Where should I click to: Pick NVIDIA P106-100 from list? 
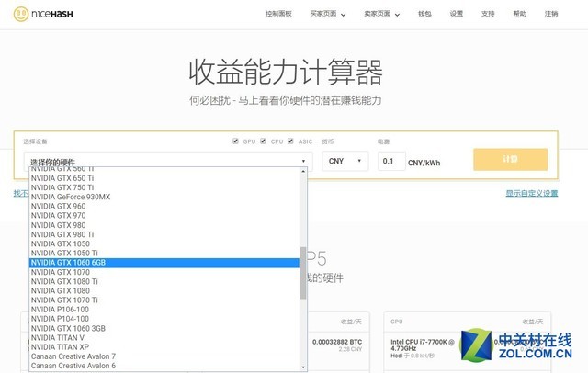164,310
